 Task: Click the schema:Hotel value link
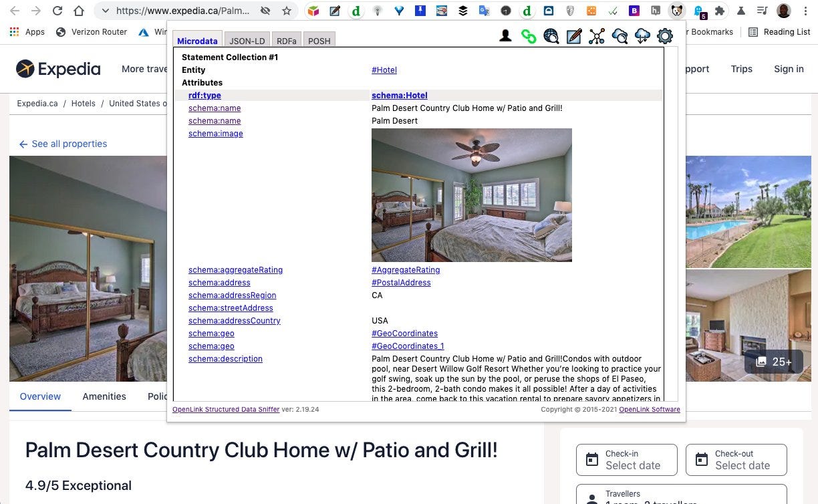(400, 96)
